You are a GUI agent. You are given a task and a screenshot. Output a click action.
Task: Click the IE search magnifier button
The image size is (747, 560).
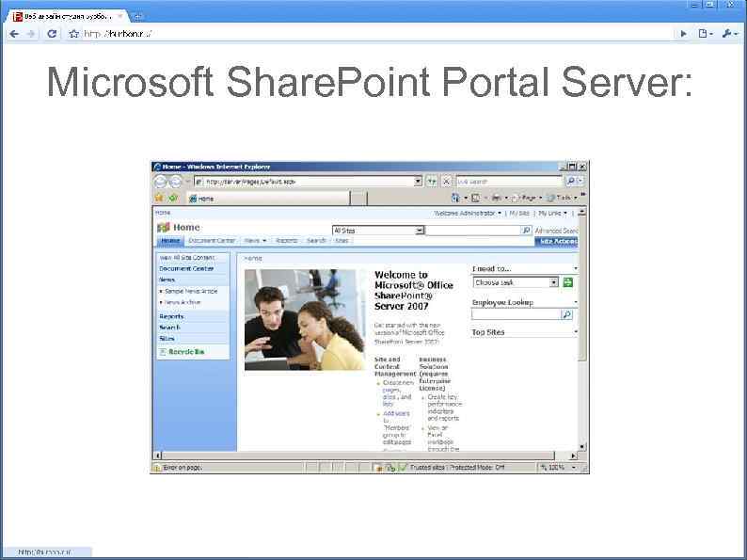(x=570, y=182)
